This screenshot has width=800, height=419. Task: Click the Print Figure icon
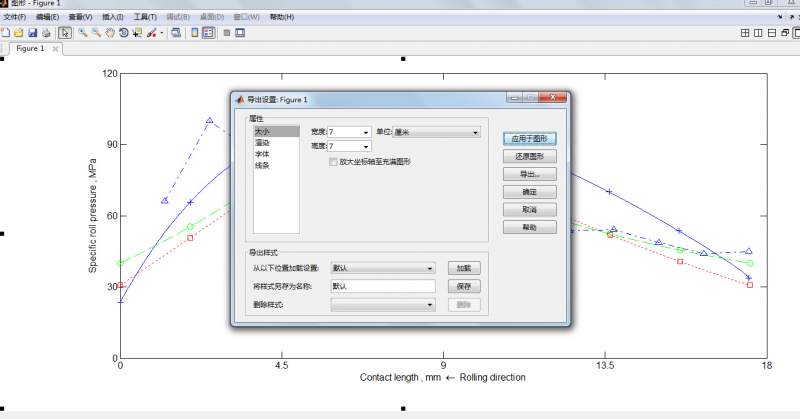46,33
